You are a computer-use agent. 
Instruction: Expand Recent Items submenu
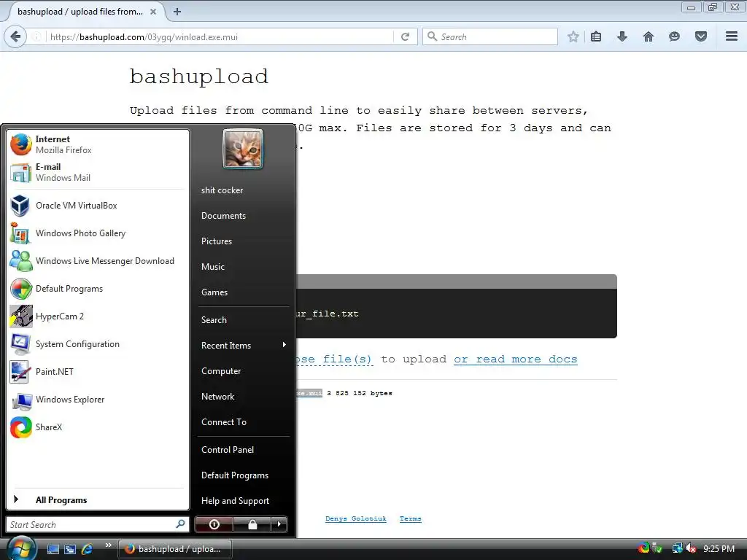pos(243,345)
